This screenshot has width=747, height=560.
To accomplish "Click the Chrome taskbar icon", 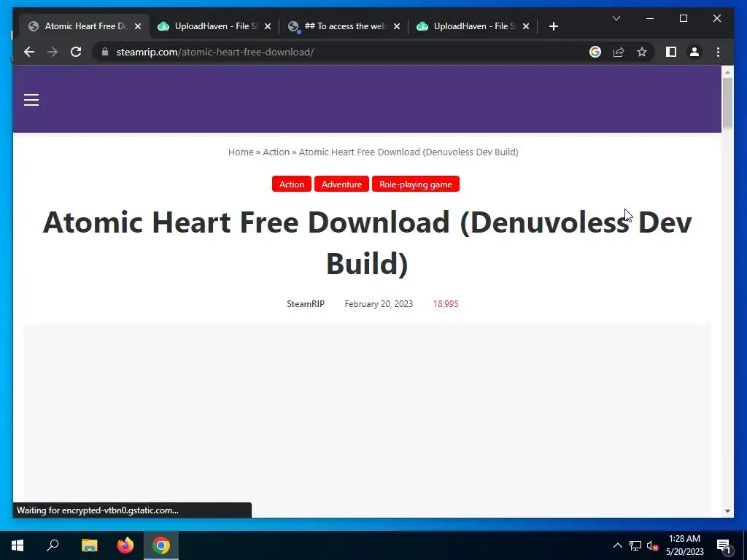I will point(161,545).
